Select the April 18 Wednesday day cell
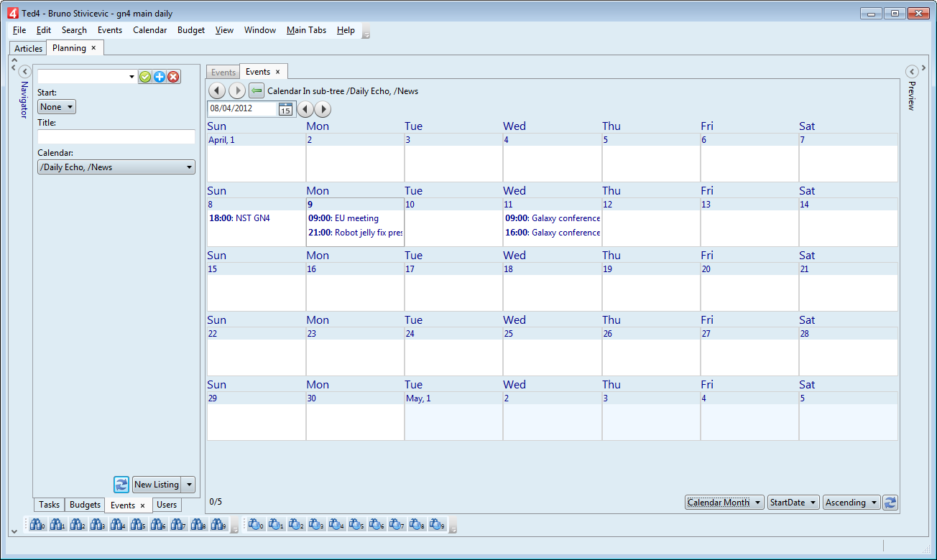937x560 pixels. 552,287
